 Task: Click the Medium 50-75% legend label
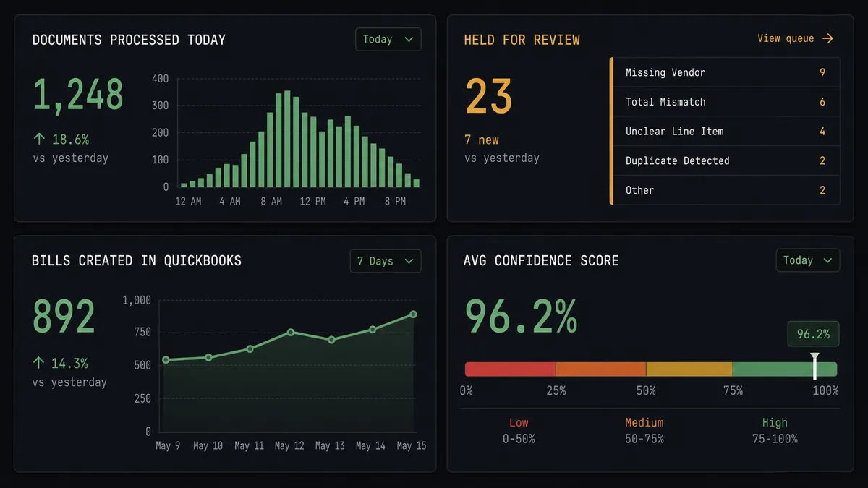coord(644,430)
